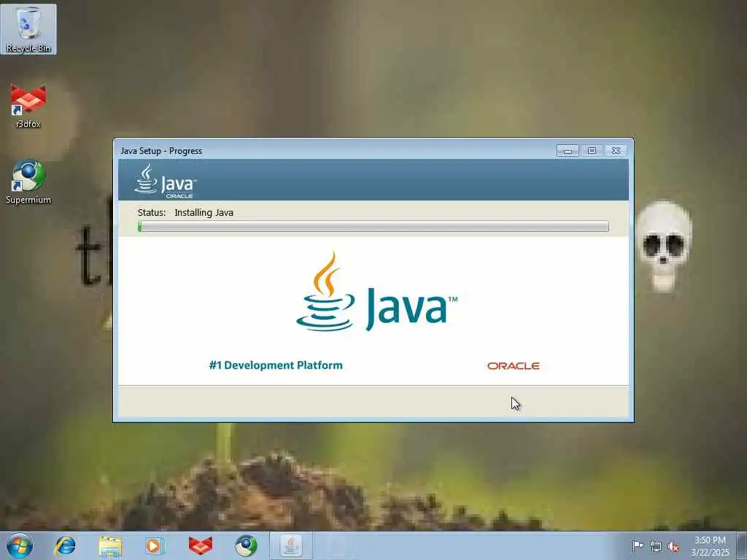Image resolution: width=747 pixels, height=560 pixels.
Task: Click the red ORACLE logo
Action: point(513,366)
